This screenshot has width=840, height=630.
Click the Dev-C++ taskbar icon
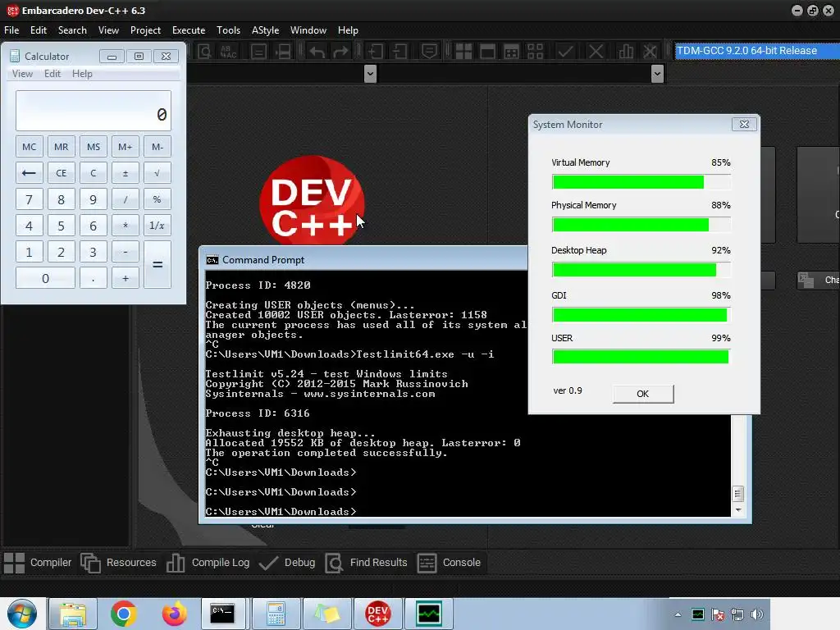tap(377, 614)
